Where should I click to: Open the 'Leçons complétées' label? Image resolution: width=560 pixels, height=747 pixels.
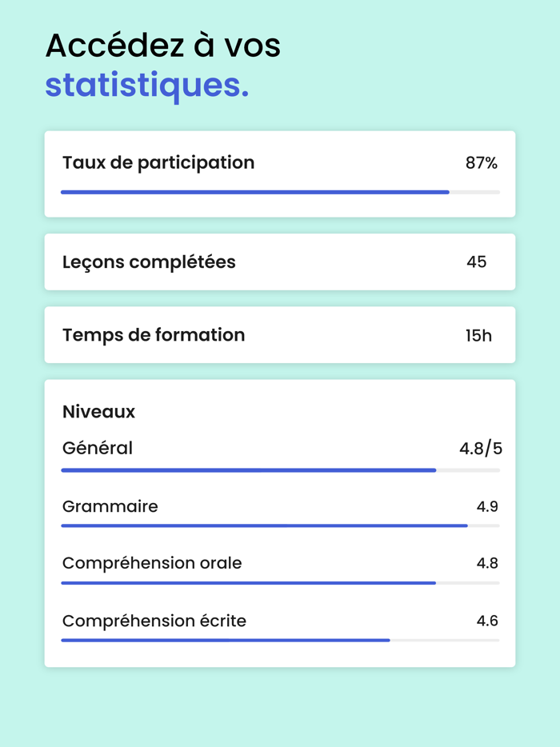(149, 262)
